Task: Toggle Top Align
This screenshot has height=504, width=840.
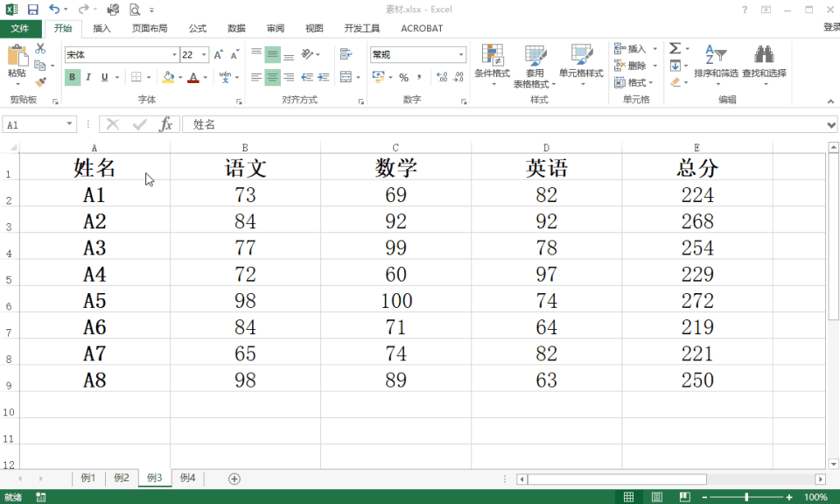Action: pos(256,54)
